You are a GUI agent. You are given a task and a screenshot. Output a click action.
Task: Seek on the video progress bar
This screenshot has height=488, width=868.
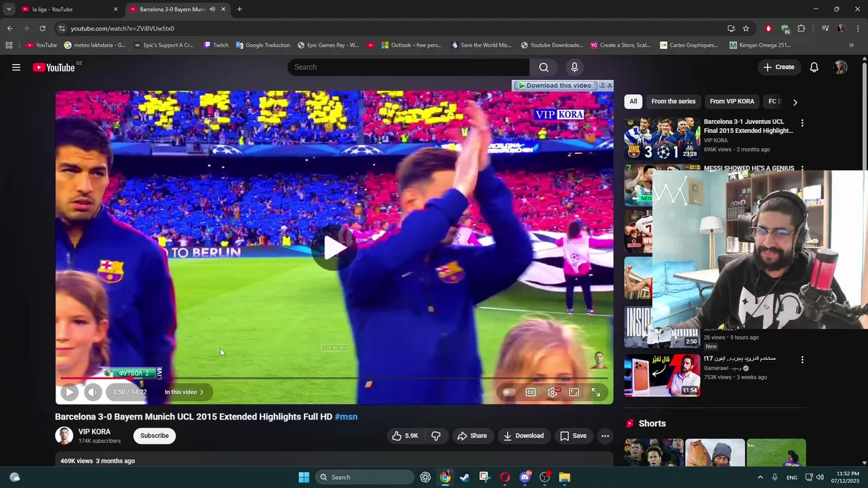pyautogui.click(x=334, y=378)
